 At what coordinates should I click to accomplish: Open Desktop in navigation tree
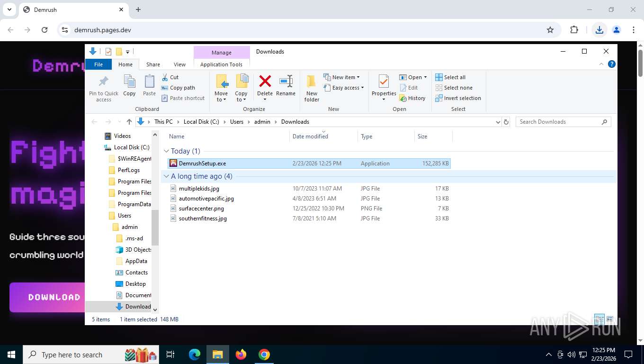[135, 284]
